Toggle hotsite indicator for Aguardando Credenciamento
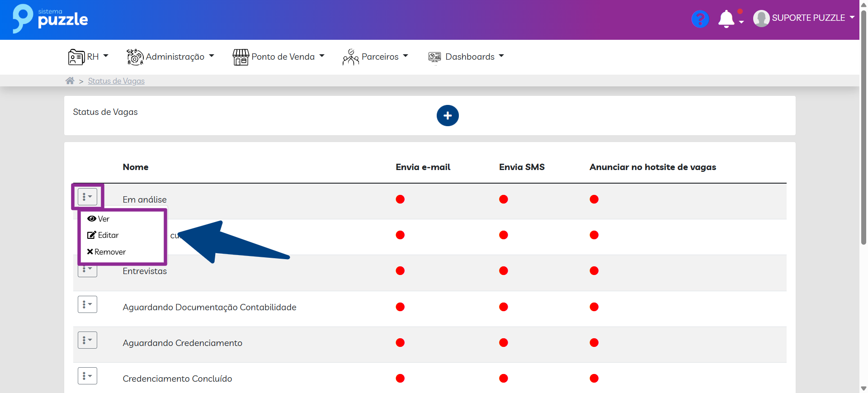The height and width of the screenshot is (393, 868). tap(594, 343)
